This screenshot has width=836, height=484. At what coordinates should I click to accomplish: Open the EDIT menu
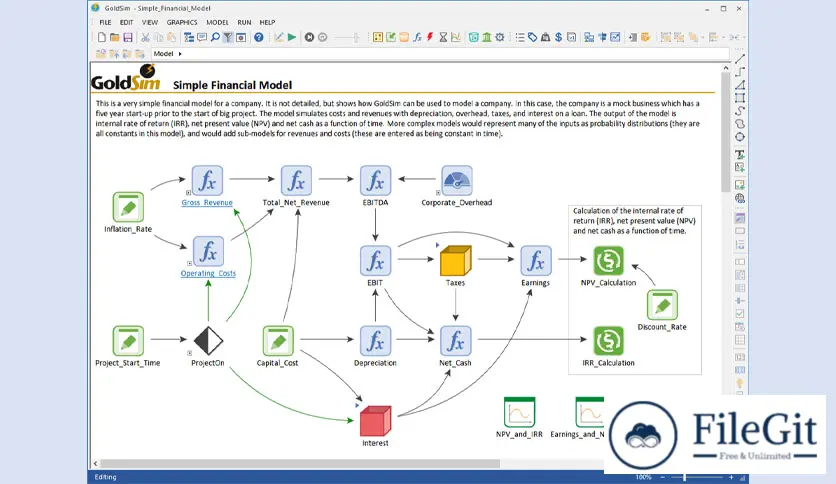pos(126,22)
